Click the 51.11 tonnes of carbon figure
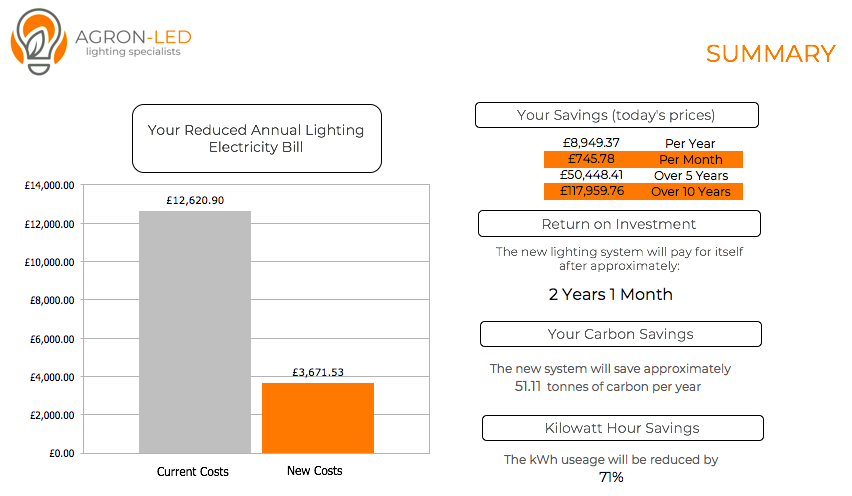 [528, 387]
